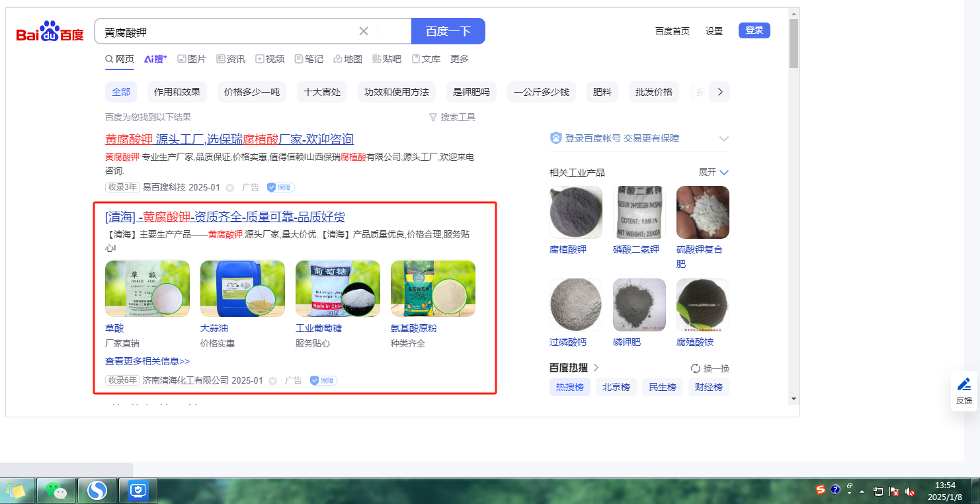Switch to the 图片 tab
This screenshot has width=980, height=504.
[x=192, y=59]
